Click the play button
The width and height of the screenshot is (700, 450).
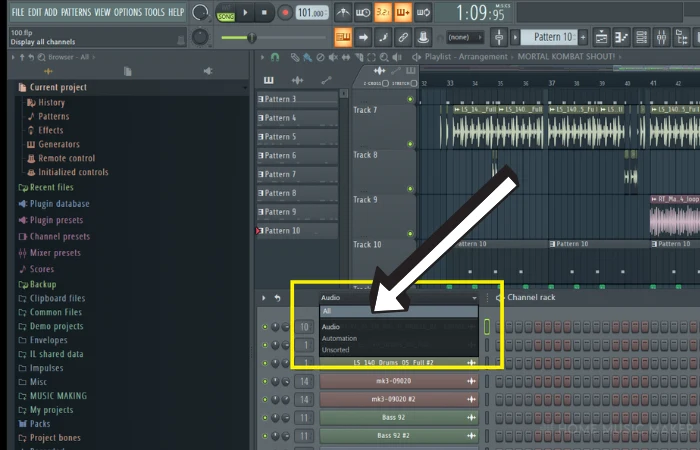245,12
